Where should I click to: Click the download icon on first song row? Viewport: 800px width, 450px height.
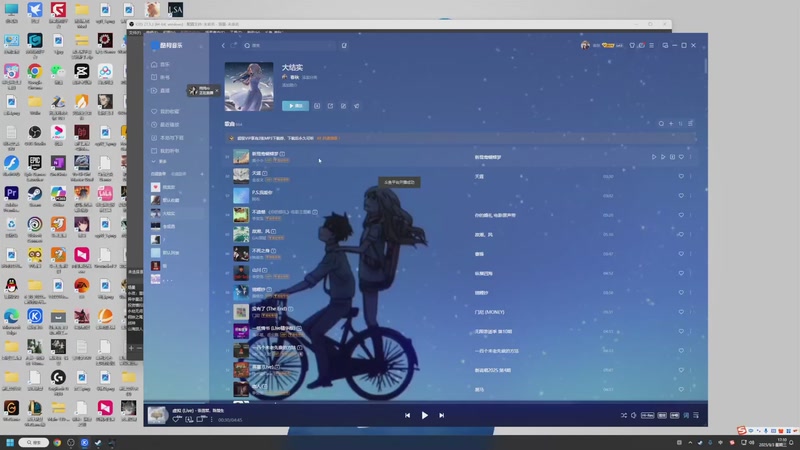tap(672, 157)
